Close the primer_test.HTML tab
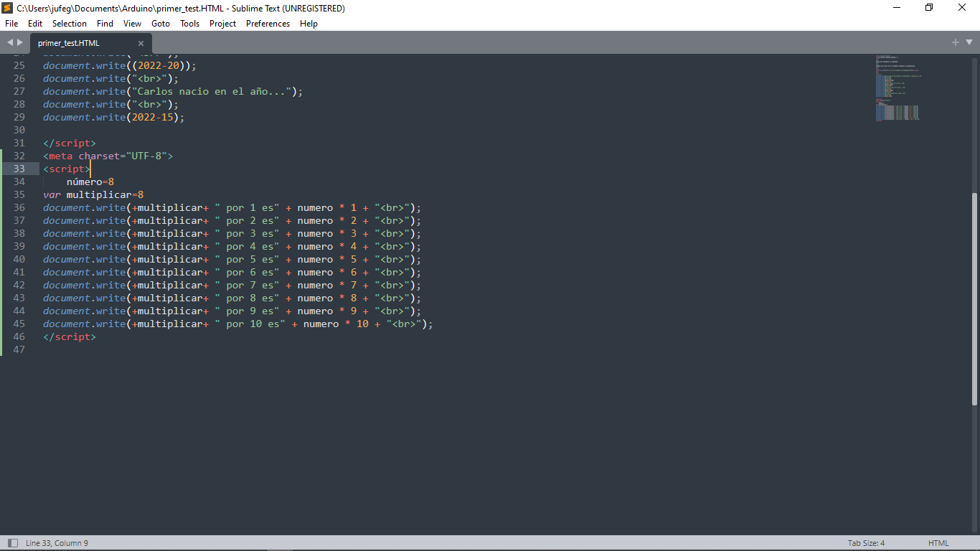980x551 pixels. (141, 43)
